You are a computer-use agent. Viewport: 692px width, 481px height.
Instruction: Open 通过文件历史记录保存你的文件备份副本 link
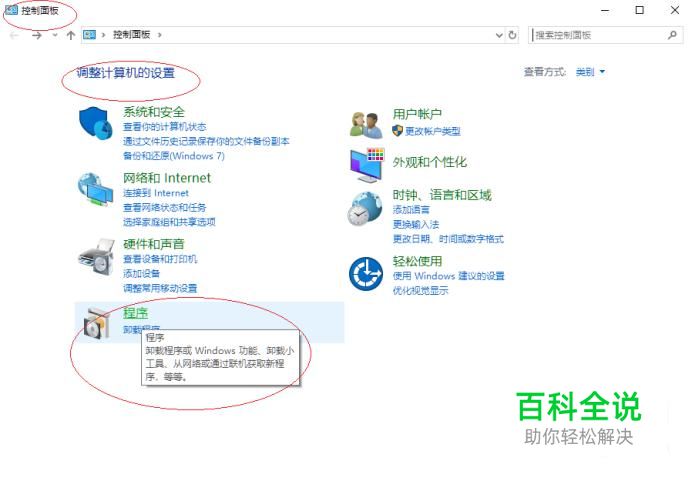206,142
